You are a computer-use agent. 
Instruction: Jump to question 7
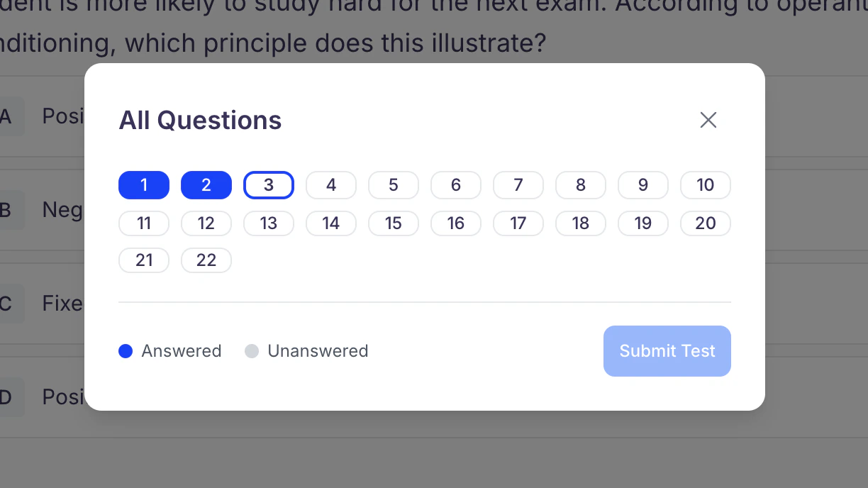point(518,185)
